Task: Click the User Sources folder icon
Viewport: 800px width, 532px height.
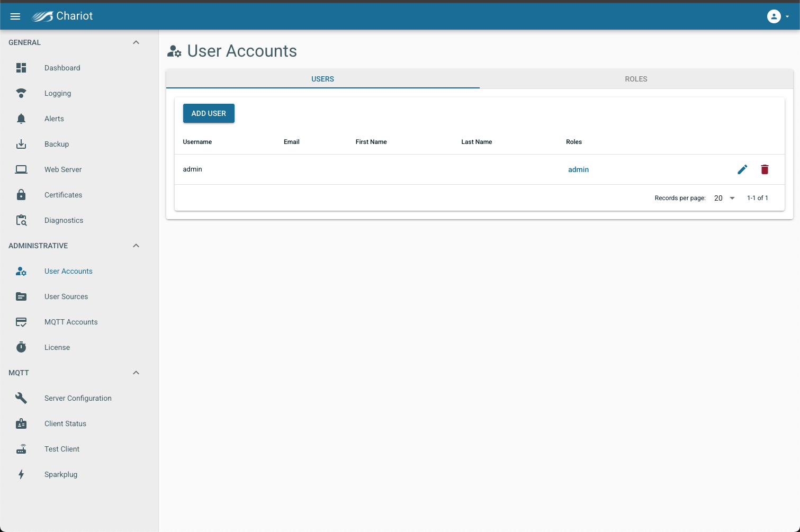Action: point(21,296)
